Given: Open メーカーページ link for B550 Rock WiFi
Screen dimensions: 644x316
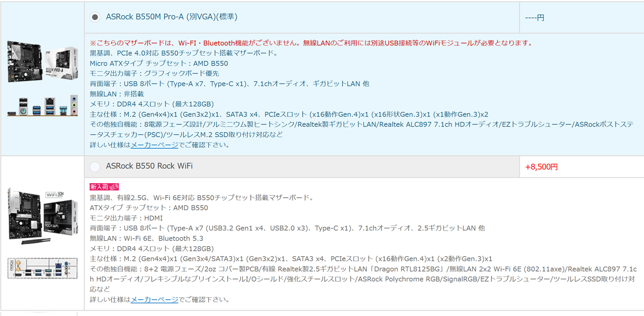Looking at the screenshot, I should click(x=154, y=299).
